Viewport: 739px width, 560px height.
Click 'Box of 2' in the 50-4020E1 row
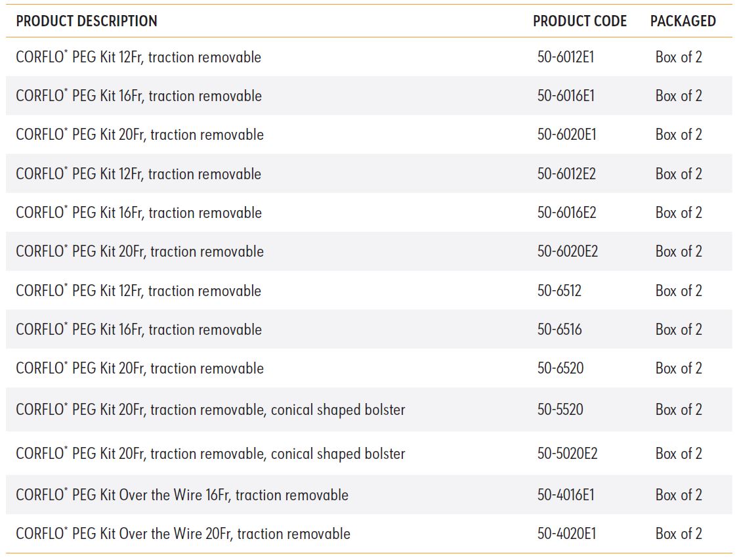[679, 534]
